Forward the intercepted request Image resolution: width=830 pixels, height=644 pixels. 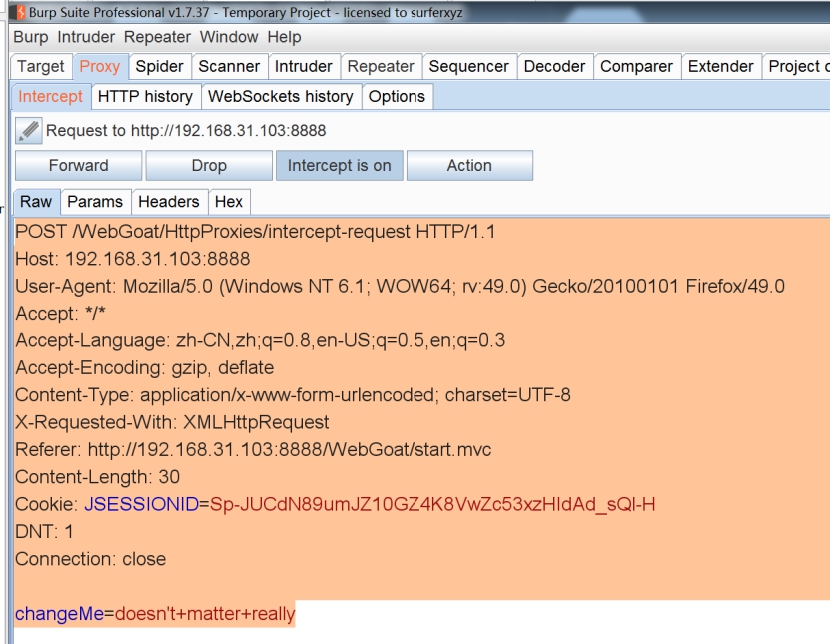point(78,166)
